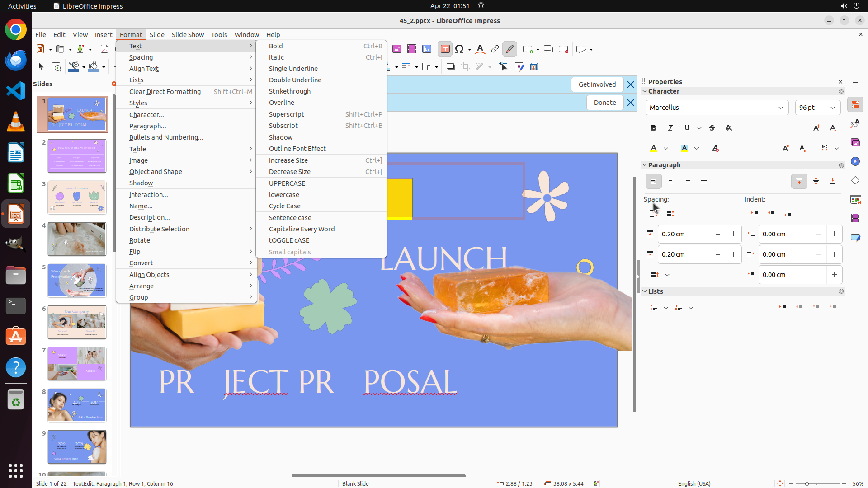Select slide 4 thumbnail in Slides panel
The height and width of the screenshot is (488, 868).
(77, 239)
